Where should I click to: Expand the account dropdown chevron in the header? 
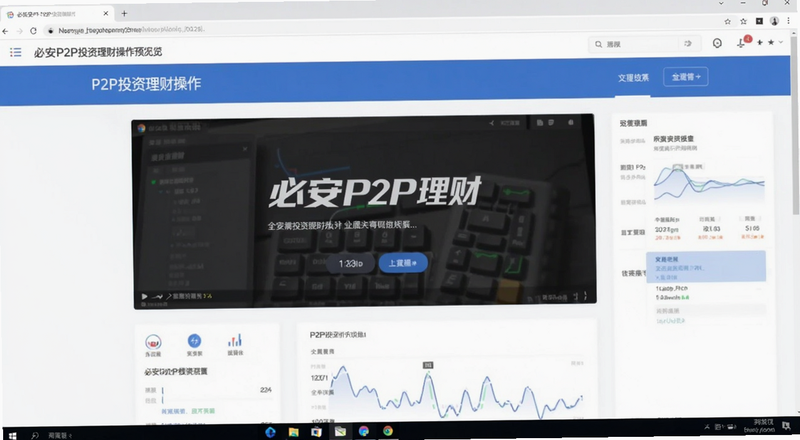click(x=781, y=42)
